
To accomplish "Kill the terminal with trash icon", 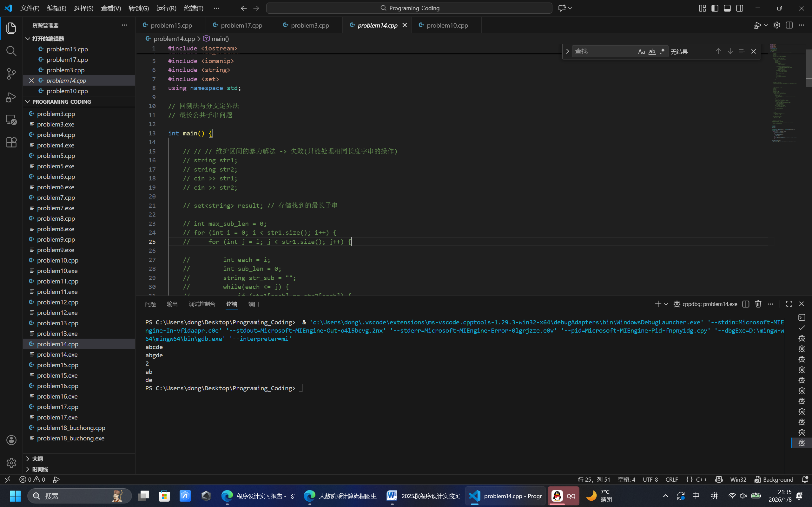I will click(758, 304).
